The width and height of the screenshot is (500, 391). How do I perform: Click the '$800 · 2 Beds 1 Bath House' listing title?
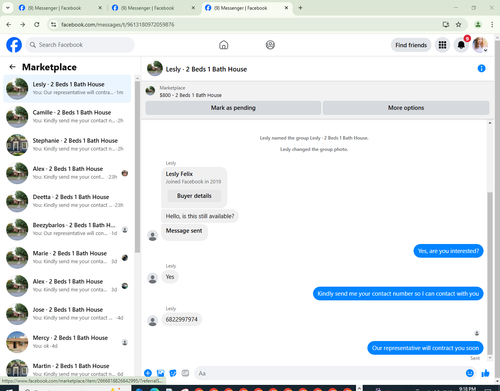point(191,95)
